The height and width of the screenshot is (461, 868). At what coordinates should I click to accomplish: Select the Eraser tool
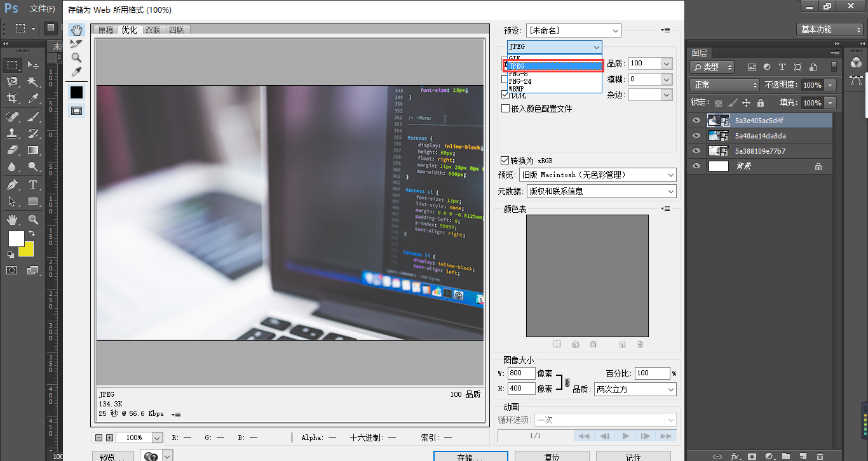(x=12, y=150)
